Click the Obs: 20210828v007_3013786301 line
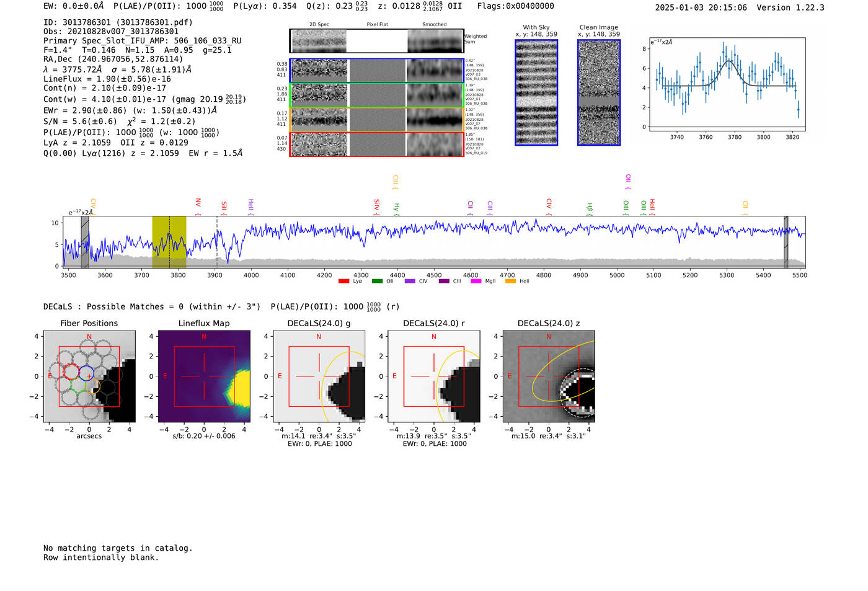Image resolution: width=868 pixels, height=591 pixels. (111, 32)
